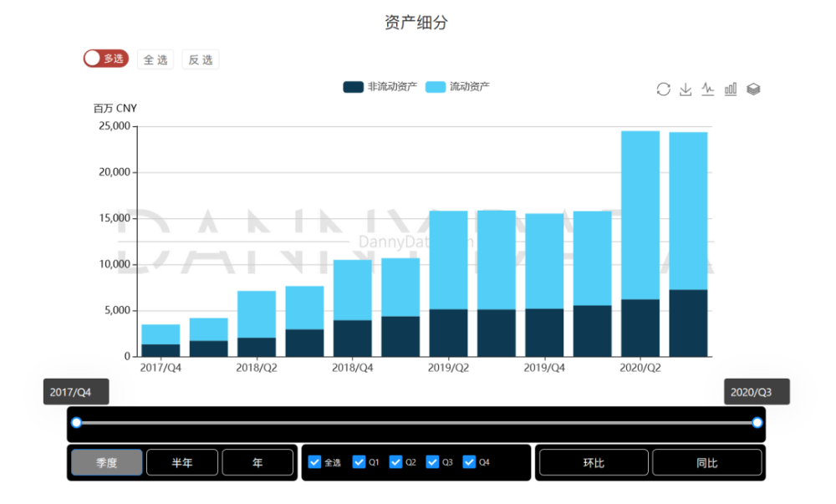836x504 pixels.
Task: Click the refresh chart icon
Action: point(664,89)
